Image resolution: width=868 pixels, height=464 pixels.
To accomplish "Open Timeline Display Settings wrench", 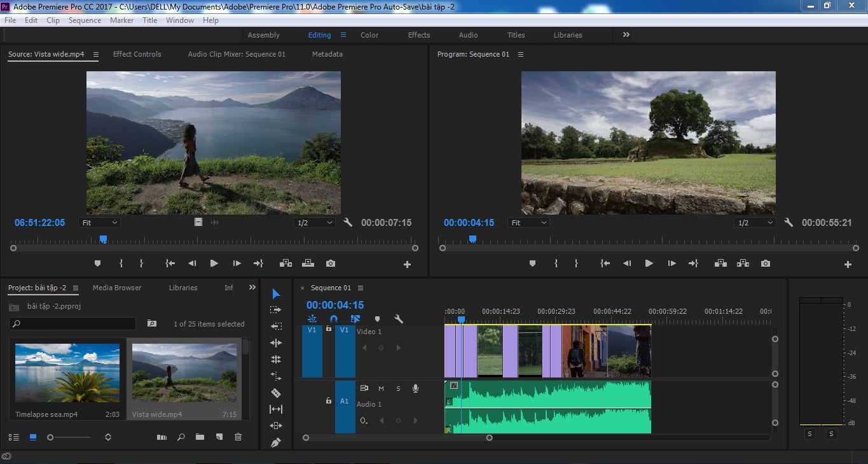I will point(399,319).
